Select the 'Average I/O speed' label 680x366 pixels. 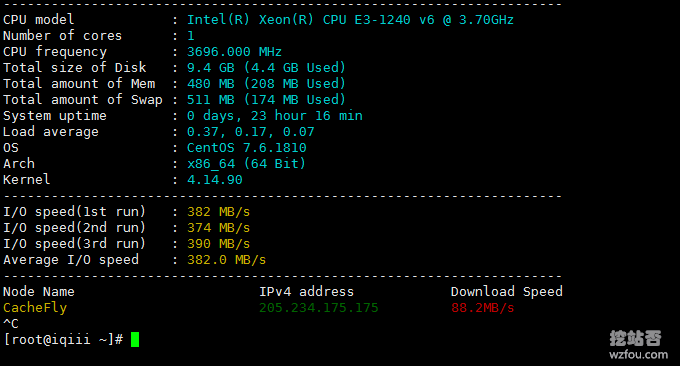[x=71, y=260]
